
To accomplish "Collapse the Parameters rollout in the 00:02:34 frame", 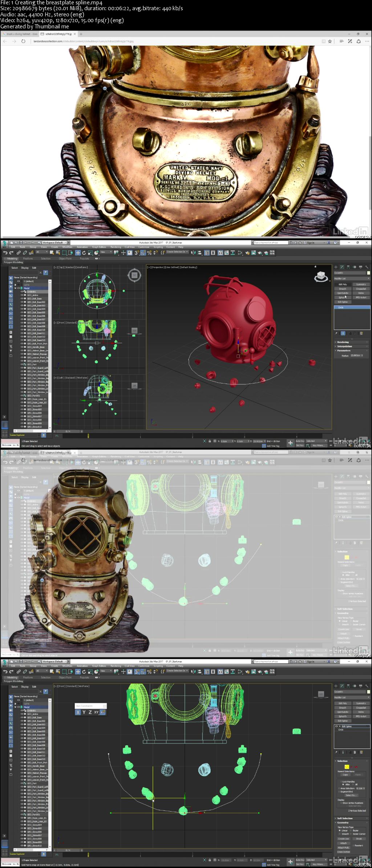I will click(x=351, y=351).
